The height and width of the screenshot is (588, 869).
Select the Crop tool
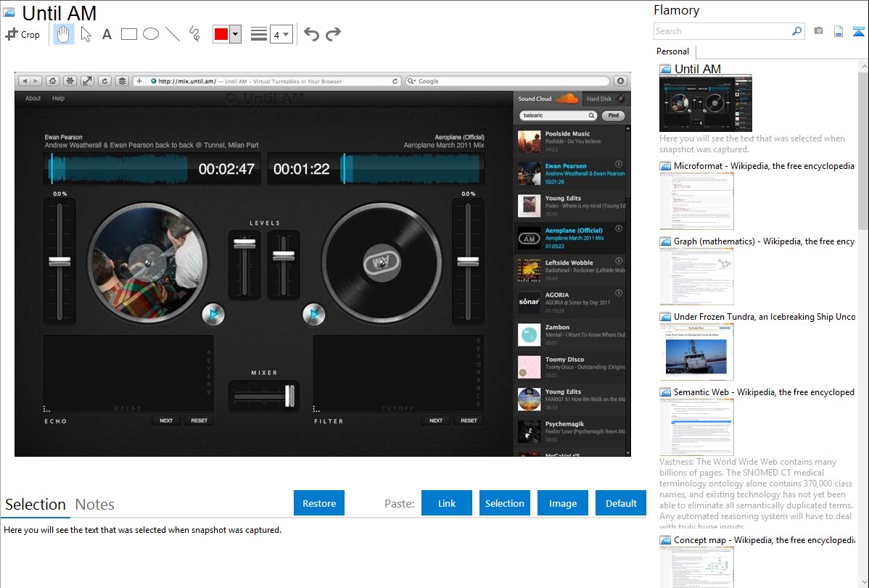(22, 34)
